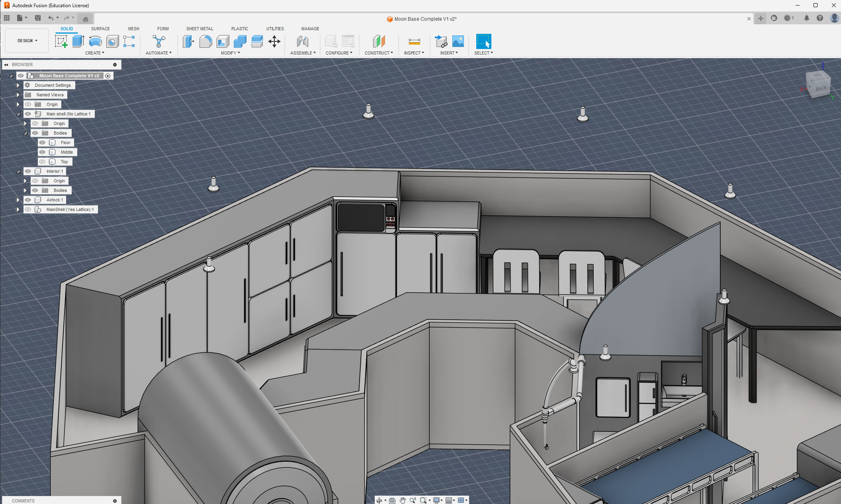Select the Move/Copy tool
Image resolution: width=841 pixels, height=504 pixels.
(x=274, y=41)
